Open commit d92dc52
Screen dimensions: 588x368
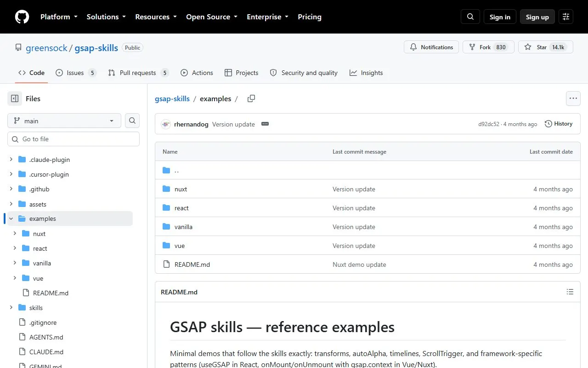pyautogui.click(x=489, y=124)
